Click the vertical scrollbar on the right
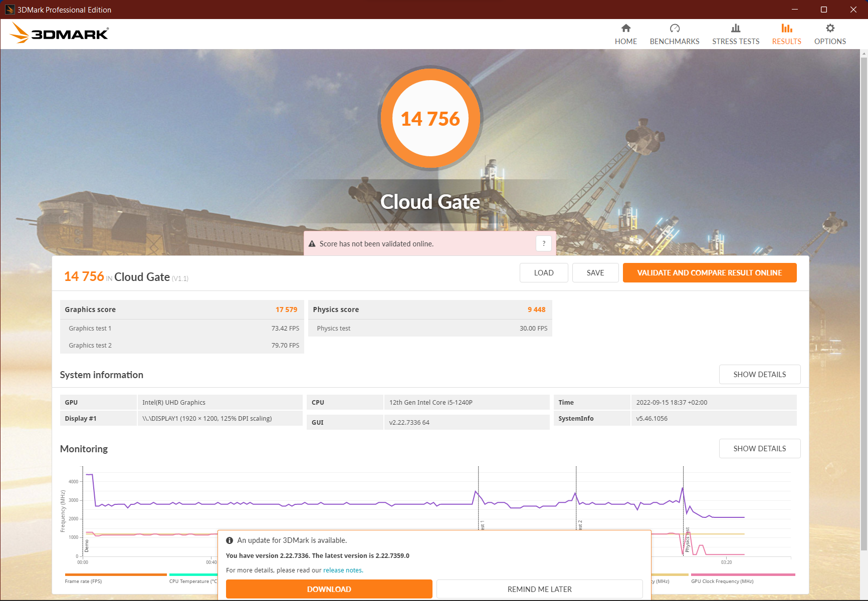The height and width of the screenshot is (601, 868). (863, 300)
